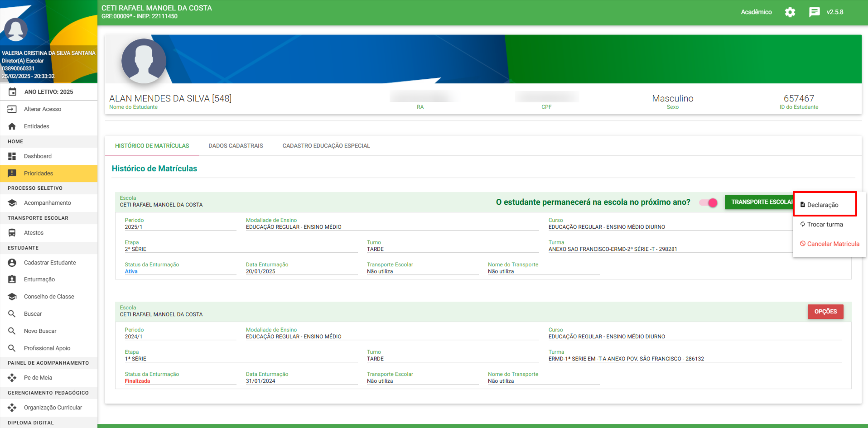
Task: Switch to the Dados Cadastrais tab
Action: pos(236,146)
